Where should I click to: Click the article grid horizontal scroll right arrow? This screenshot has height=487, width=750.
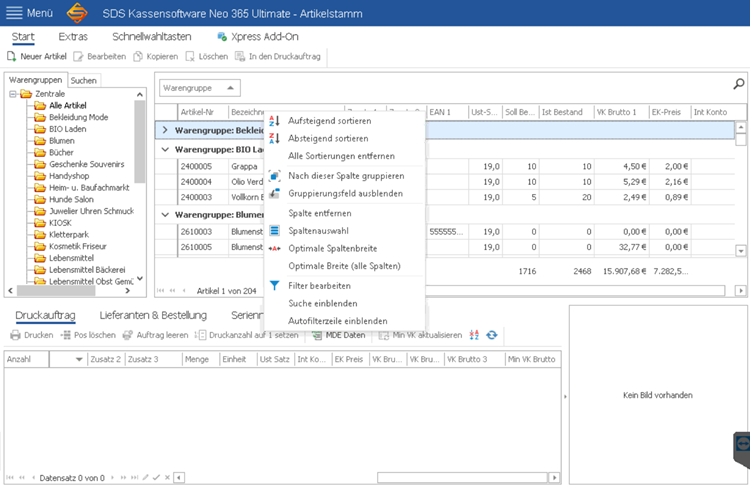pos(740,290)
